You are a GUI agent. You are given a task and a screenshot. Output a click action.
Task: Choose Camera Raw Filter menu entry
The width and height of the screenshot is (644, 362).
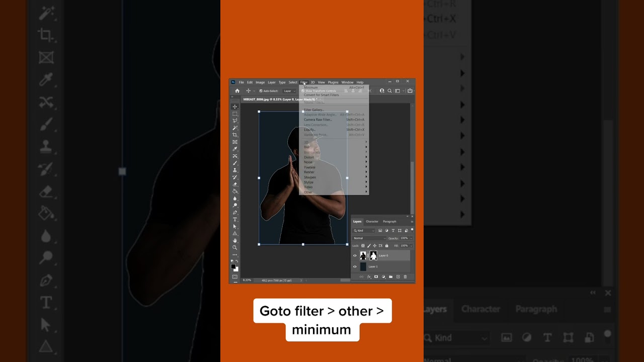(x=334, y=120)
